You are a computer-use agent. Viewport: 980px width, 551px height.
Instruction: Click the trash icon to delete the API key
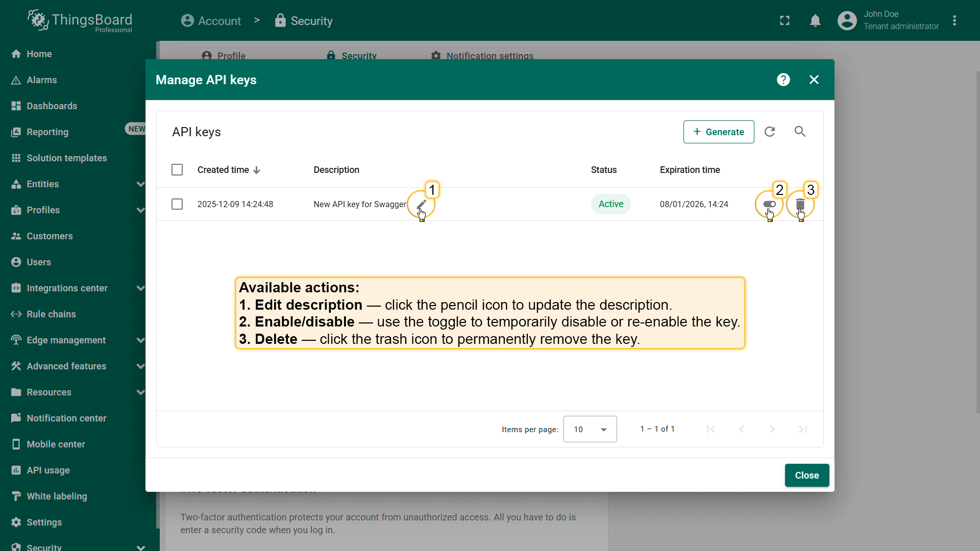[x=800, y=204]
